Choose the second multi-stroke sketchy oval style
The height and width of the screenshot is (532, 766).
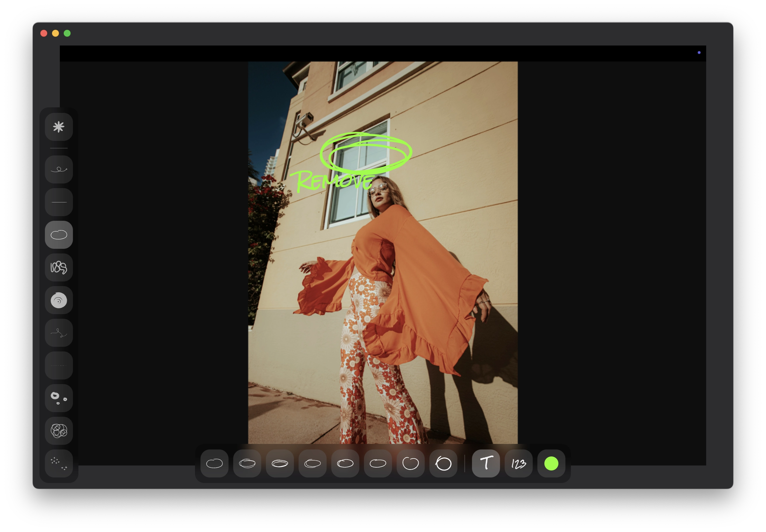[247, 463]
